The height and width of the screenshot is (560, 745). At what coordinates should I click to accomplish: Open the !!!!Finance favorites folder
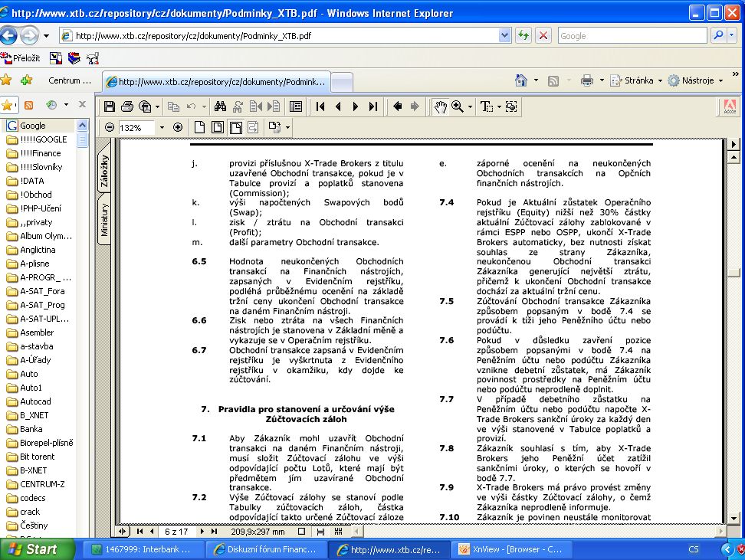tap(41, 153)
